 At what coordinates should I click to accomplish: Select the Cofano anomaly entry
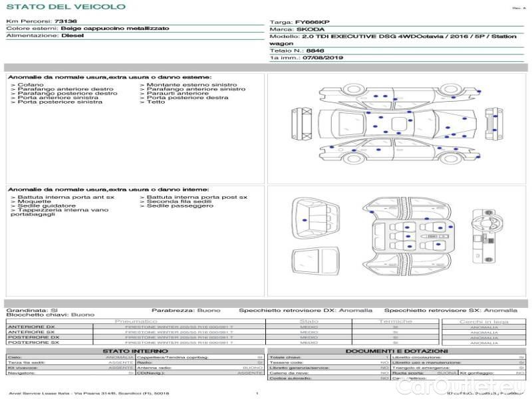tap(30, 85)
